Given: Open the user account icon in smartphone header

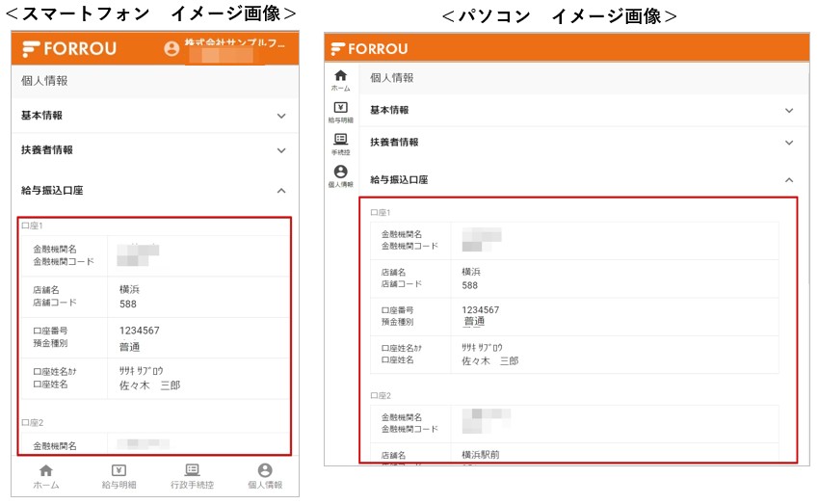Looking at the screenshot, I should click(x=172, y=48).
